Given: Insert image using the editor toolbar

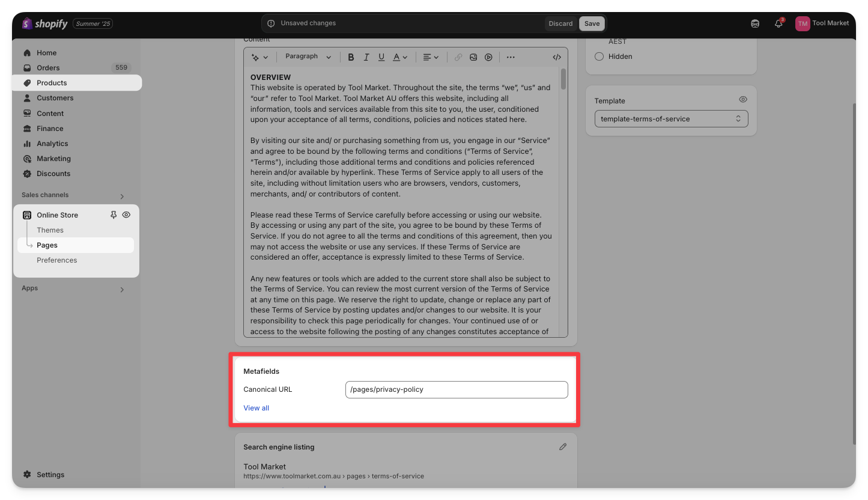Looking at the screenshot, I should coord(473,57).
